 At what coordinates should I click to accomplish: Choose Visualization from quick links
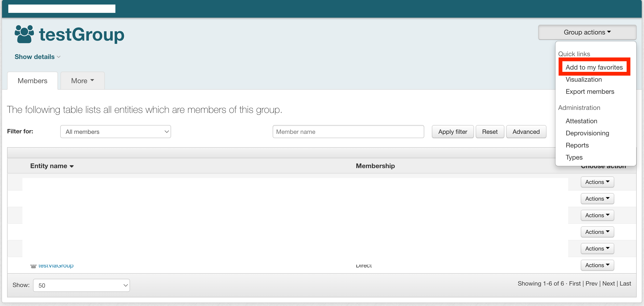pos(584,79)
